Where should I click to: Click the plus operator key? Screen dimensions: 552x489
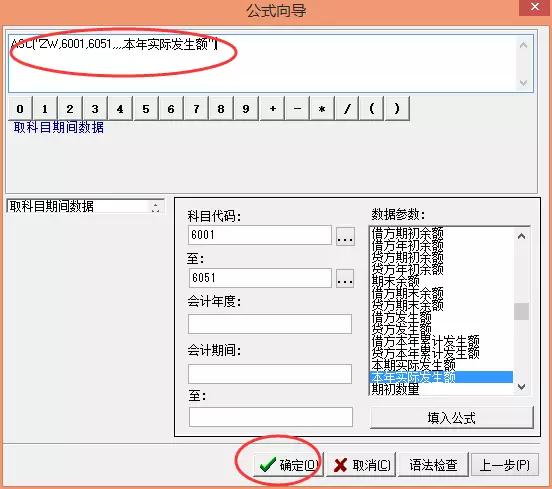272,109
